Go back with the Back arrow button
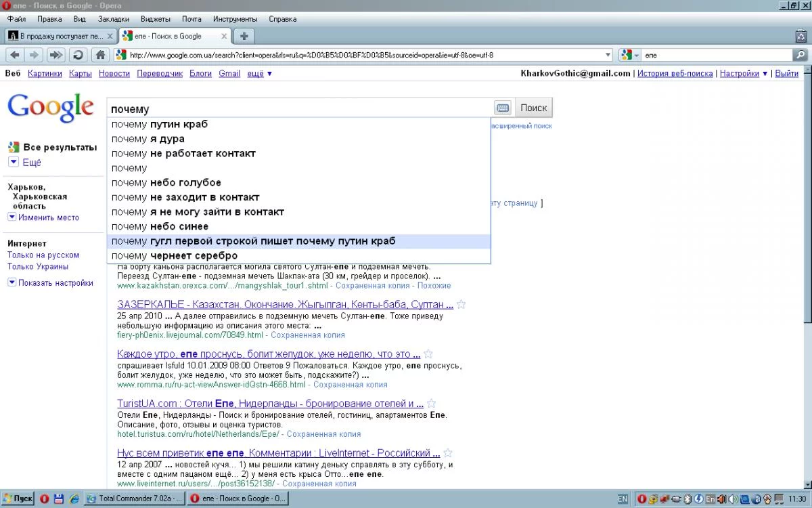The image size is (812, 508). point(14,55)
